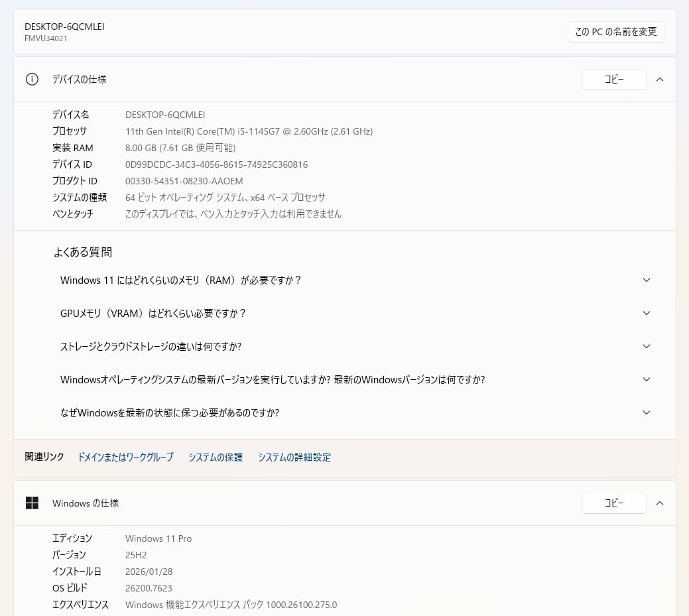Select the processor value i5-1145G7 text
689x616 pixels.
249,131
